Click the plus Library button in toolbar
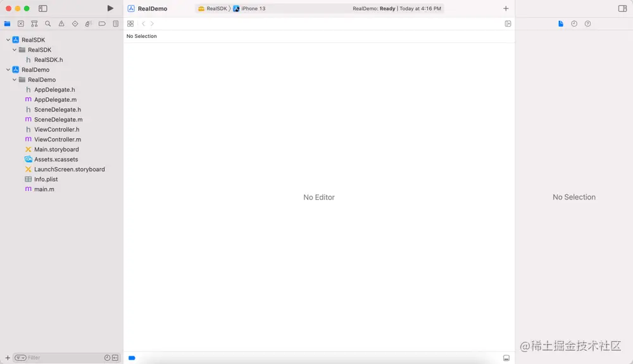 tap(506, 8)
